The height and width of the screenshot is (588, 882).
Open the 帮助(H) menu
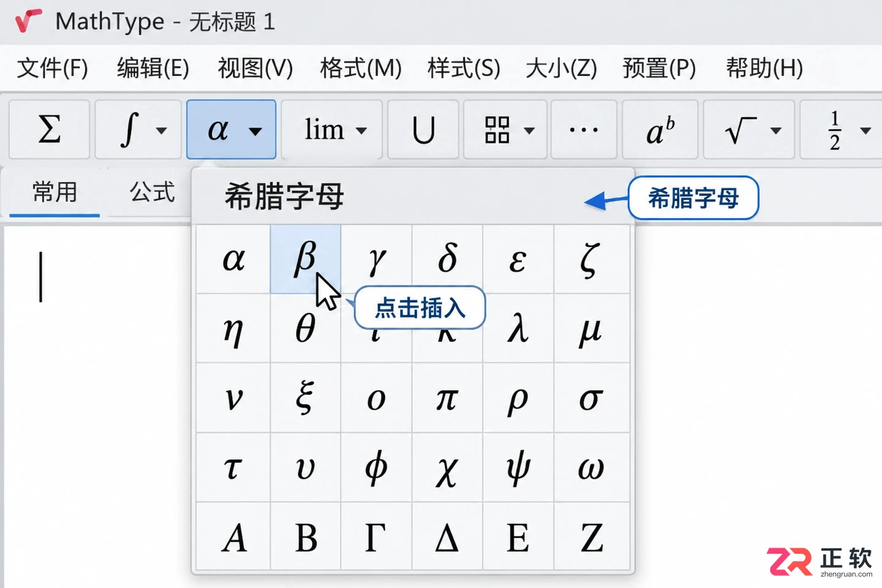(x=764, y=68)
